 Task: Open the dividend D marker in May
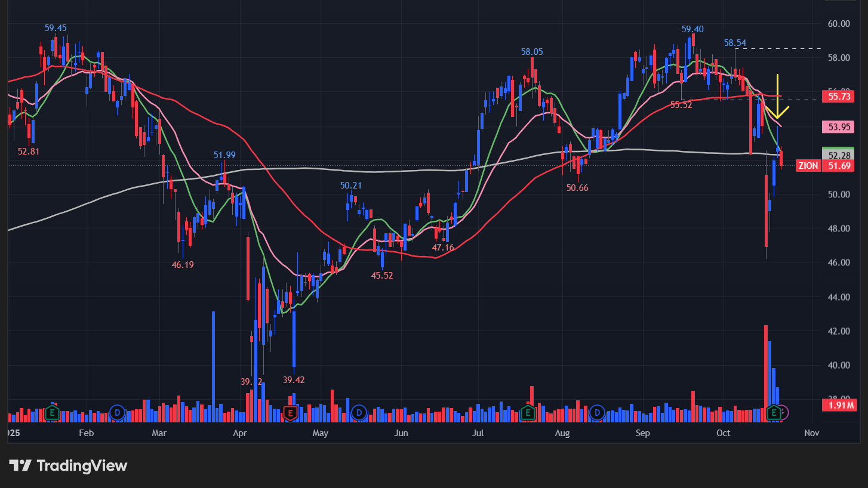[x=359, y=412]
